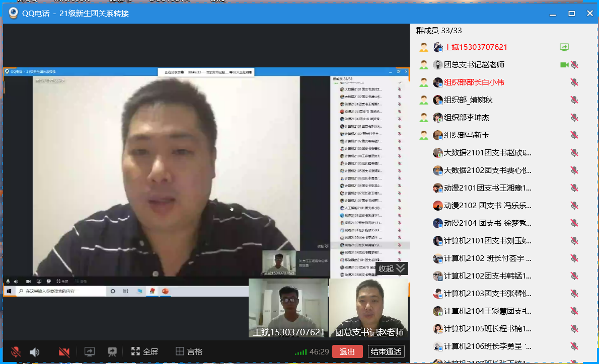Collapse video thumbnails using 收起
599x364 pixels.
[391, 268]
